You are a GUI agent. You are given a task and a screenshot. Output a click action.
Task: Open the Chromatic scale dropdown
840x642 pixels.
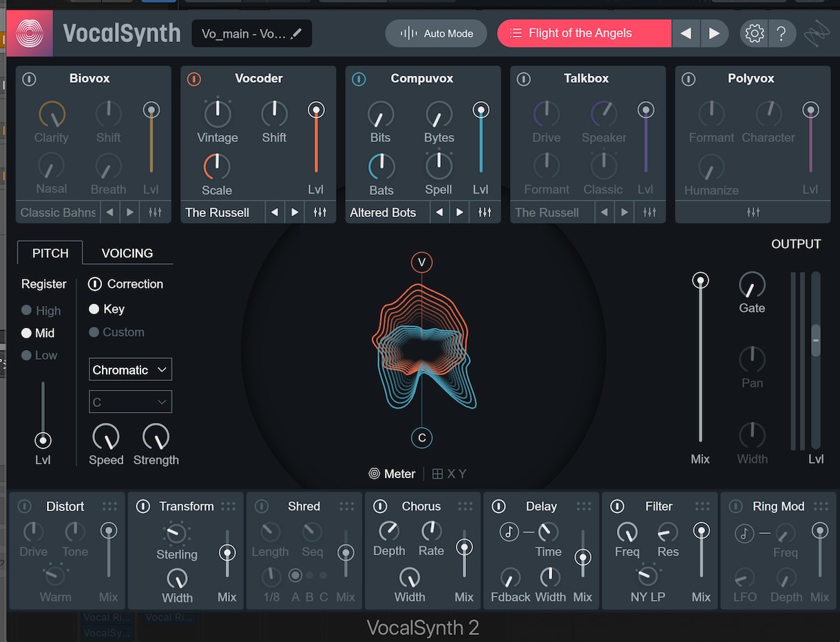(130, 370)
